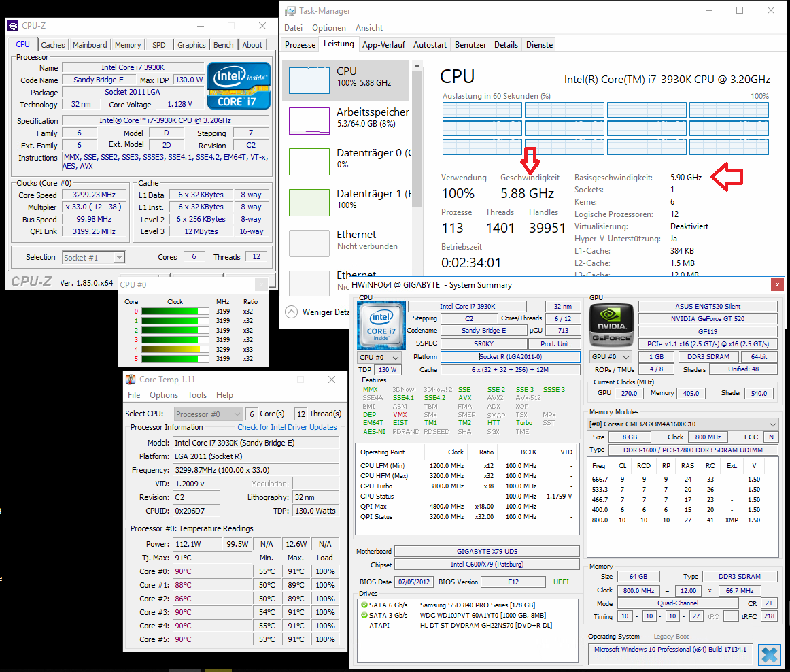Click the CPU-Z title bar icon
790x672 pixels.
click(x=14, y=26)
